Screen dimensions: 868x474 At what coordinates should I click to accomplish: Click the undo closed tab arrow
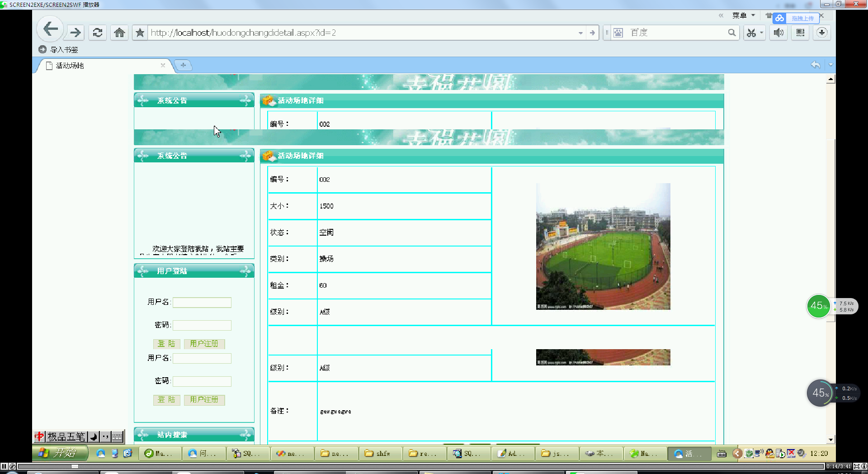click(x=816, y=65)
